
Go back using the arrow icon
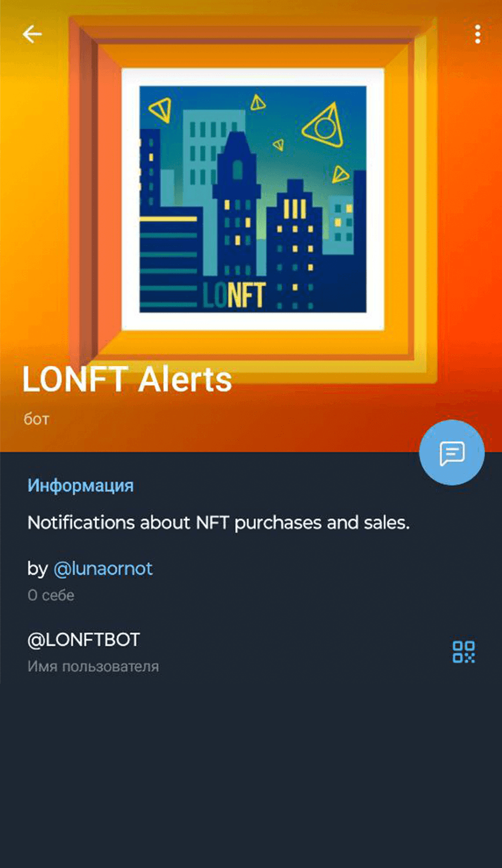coord(32,35)
